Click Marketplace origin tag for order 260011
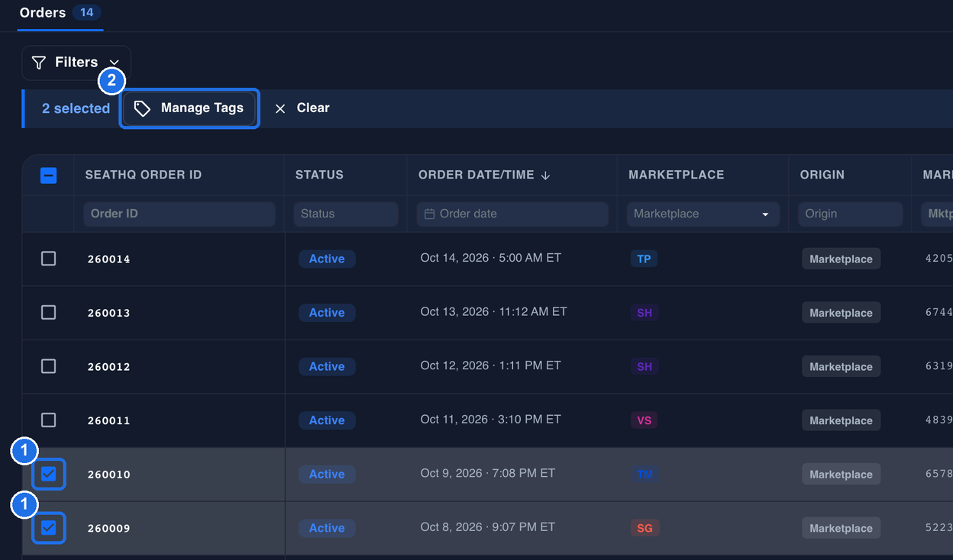Screen dimensions: 953x560 tap(841, 420)
